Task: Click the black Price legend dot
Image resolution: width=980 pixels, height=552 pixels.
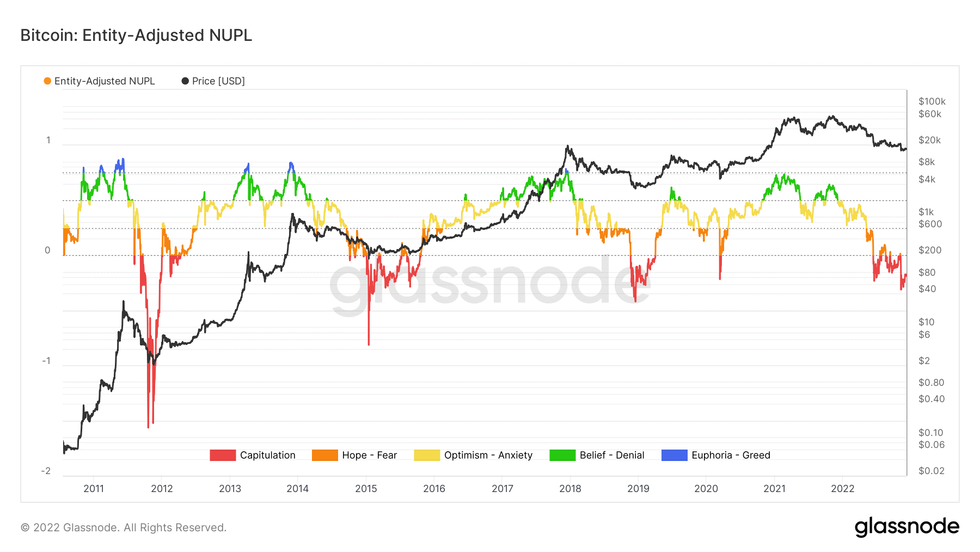Action: point(185,81)
